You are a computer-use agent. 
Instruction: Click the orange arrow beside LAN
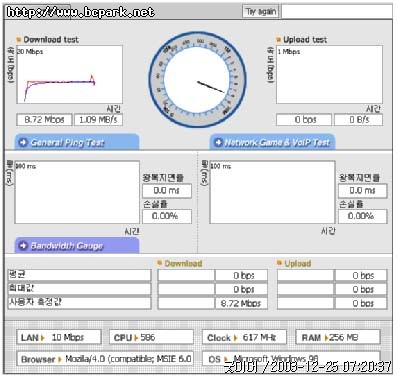click(42, 338)
